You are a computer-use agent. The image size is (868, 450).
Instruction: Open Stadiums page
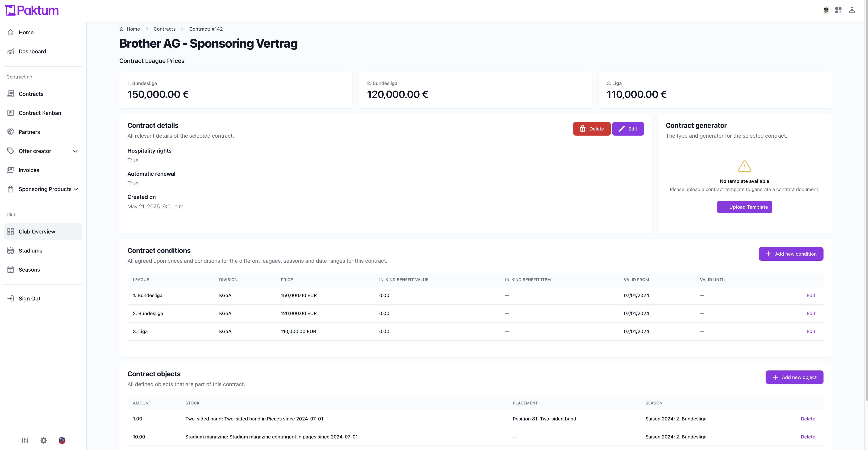pos(43,251)
